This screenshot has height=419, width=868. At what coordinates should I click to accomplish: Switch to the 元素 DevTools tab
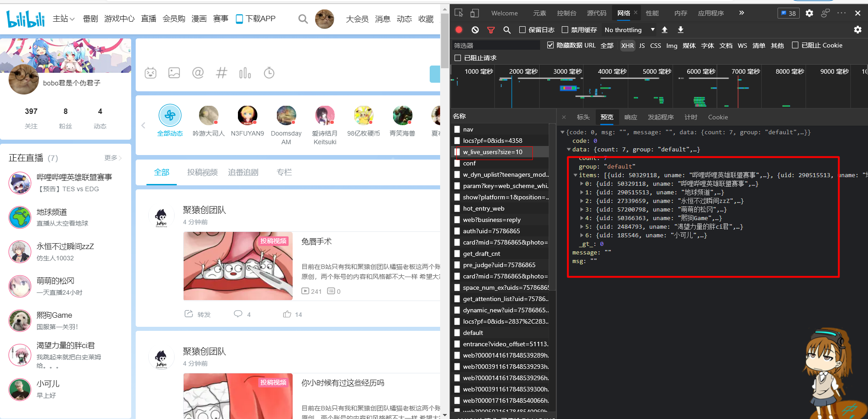click(539, 13)
